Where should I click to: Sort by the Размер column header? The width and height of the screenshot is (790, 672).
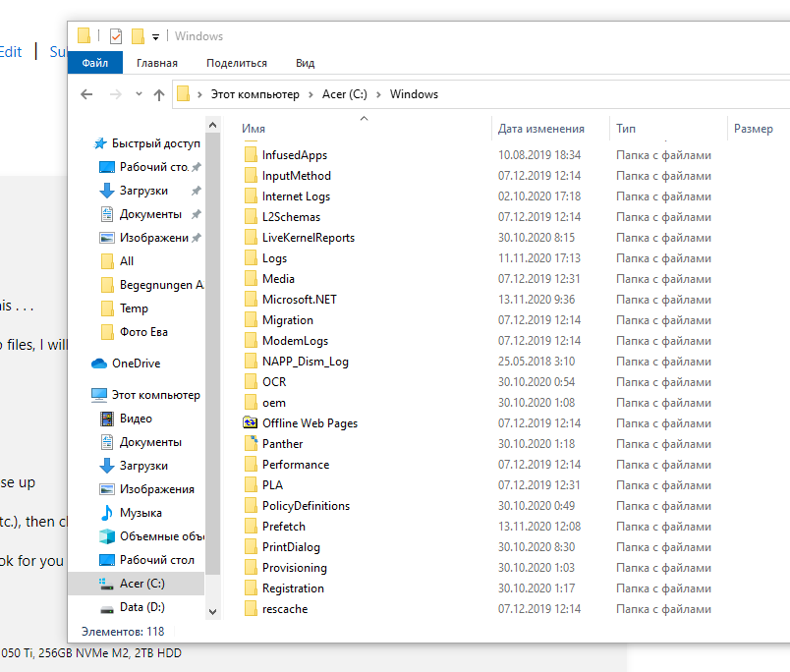(754, 129)
